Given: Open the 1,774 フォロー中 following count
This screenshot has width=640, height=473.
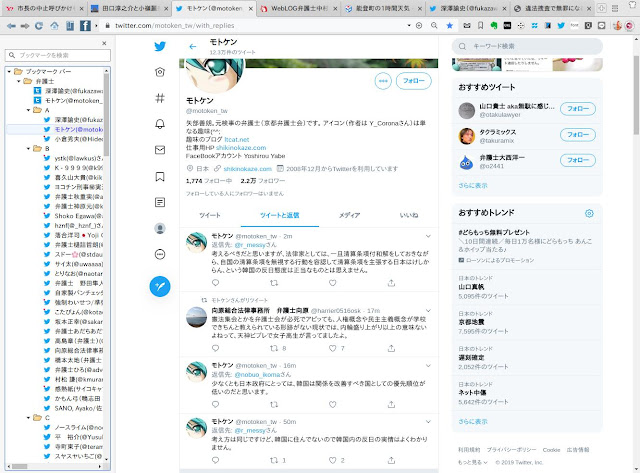Looking at the screenshot, I should (209, 181).
